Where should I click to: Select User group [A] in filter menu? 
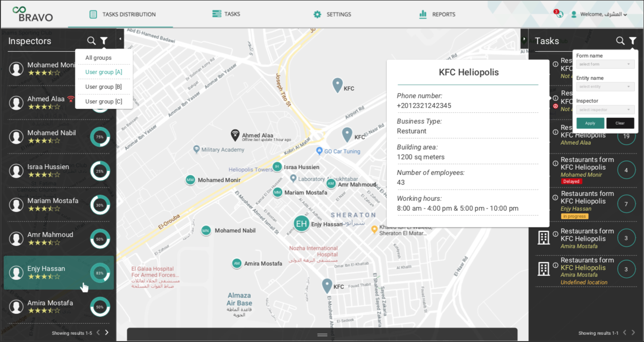click(104, 72)
